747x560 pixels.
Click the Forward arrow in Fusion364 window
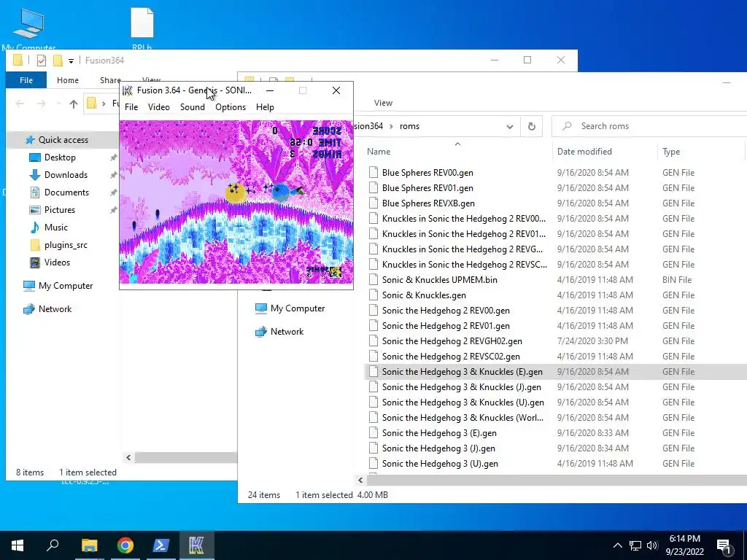pos(41,104)
